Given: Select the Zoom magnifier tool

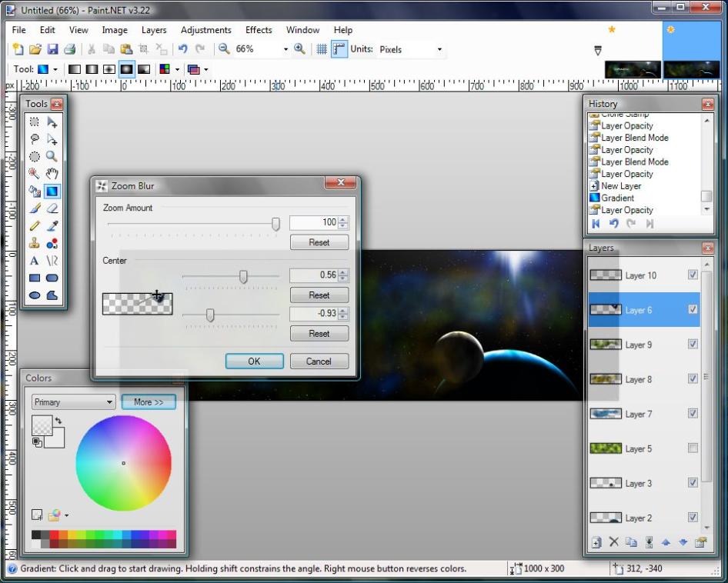Looking at the screenshot, I should point(52,157).
